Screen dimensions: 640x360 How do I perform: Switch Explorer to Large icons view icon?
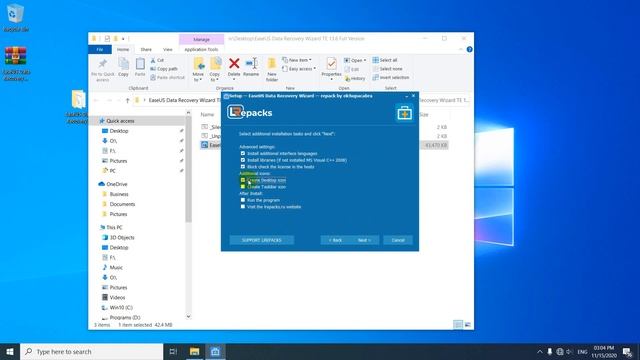[x=468, y=324]
